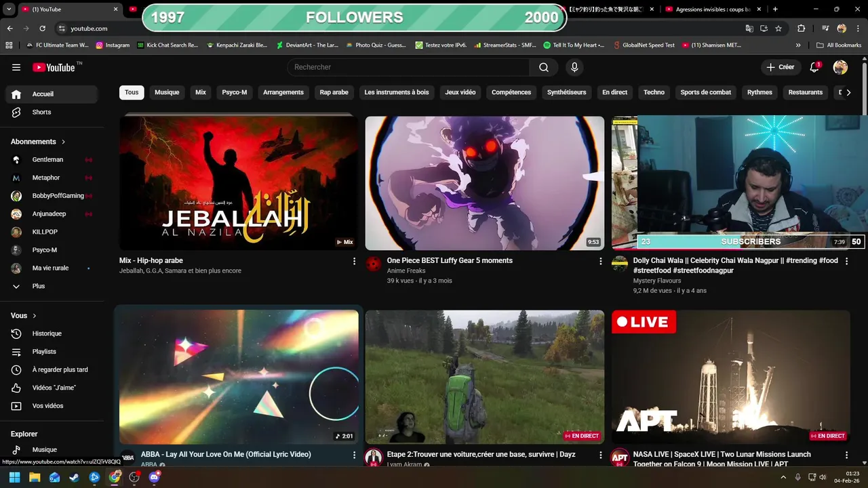This screenshot has height=488, width=868.
Task: Open the All Bookmarks folder
Action: (839, 45)
